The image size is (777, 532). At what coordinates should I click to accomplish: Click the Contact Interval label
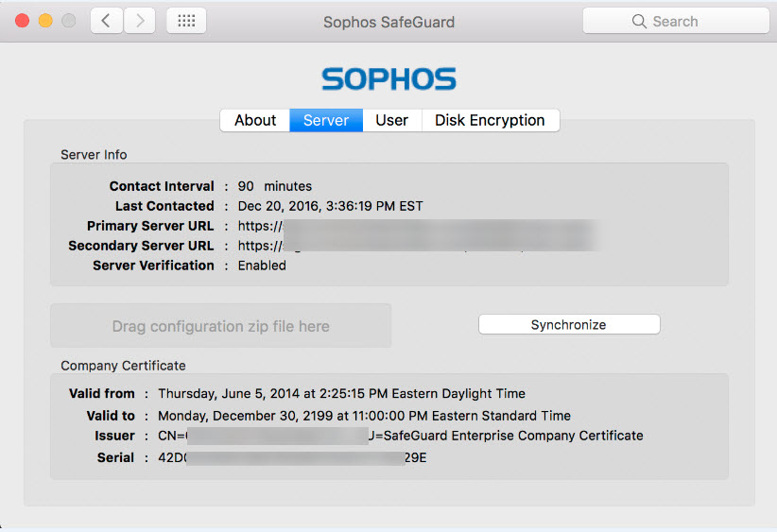click(x=162, y=186)
